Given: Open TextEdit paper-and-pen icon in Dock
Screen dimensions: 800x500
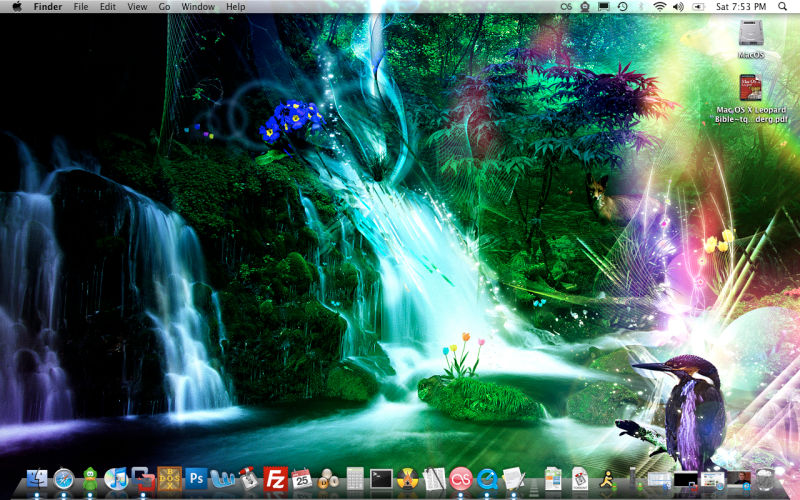Looking at the screenshot, I should (513, 479).
